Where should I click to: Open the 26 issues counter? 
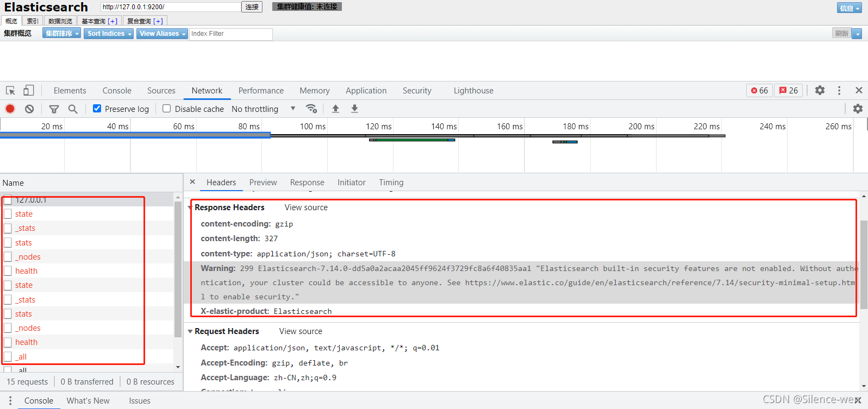pyautogui.click(x=789, y=90)
